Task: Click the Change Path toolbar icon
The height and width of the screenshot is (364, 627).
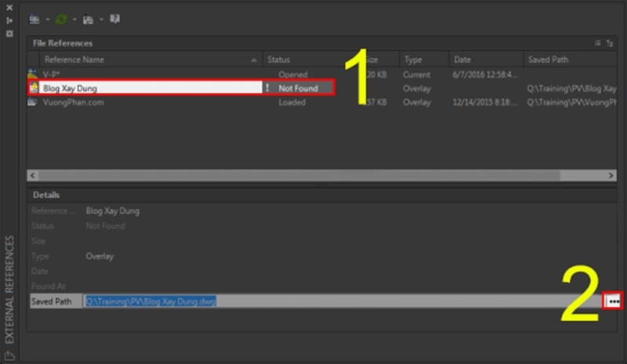Action: pyautogui.click(x=88, y=20)
